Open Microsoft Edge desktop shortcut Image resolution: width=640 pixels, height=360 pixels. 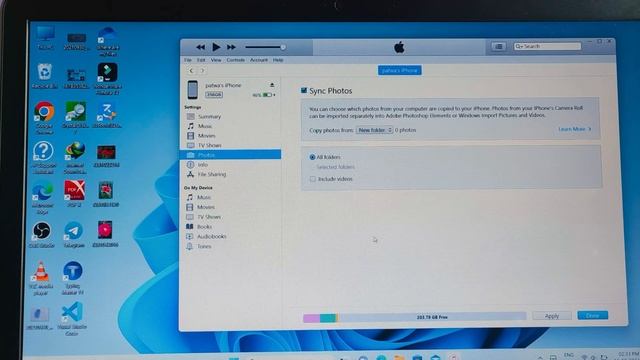(43, 198)
